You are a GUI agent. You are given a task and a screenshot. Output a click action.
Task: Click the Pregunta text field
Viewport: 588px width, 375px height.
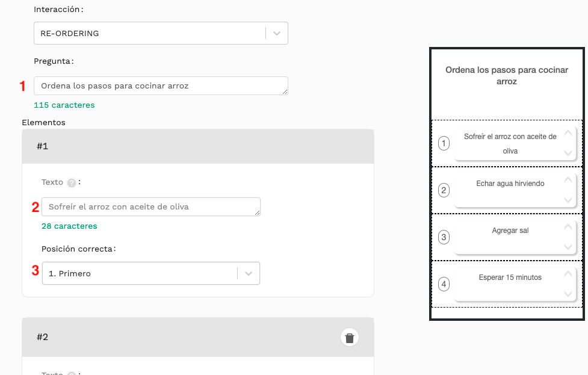[x=161, y=86]
